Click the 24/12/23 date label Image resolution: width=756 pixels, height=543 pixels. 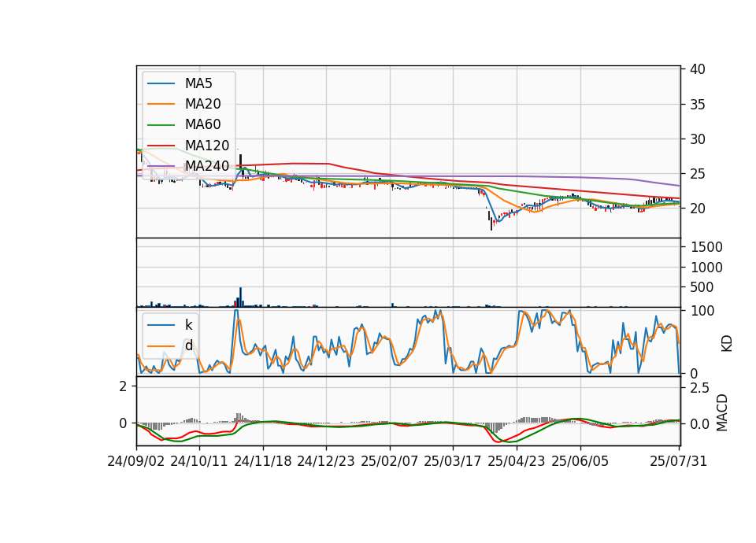(326, 461)
